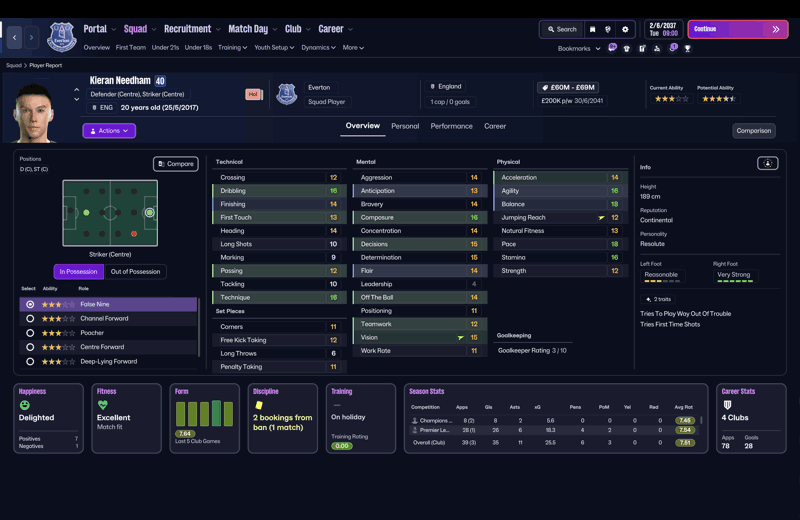Click the Everton badge beside club name

pyautogui.click(x=287, y=94)
